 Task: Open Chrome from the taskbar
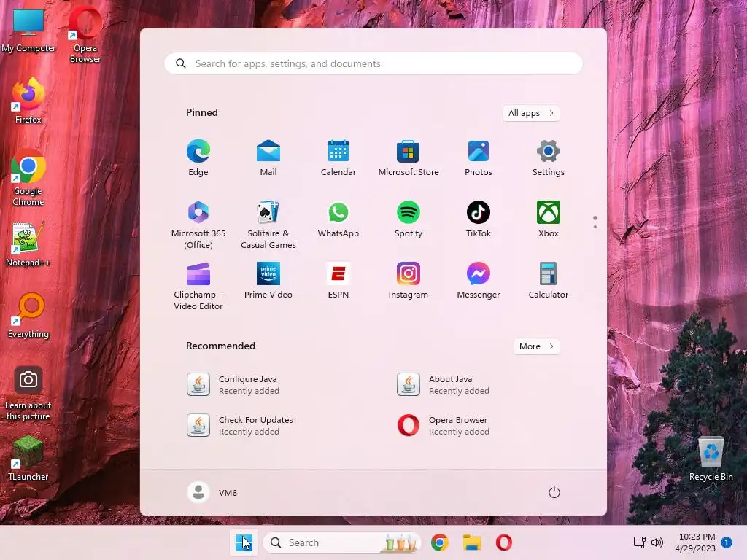(x=440, y=542)
